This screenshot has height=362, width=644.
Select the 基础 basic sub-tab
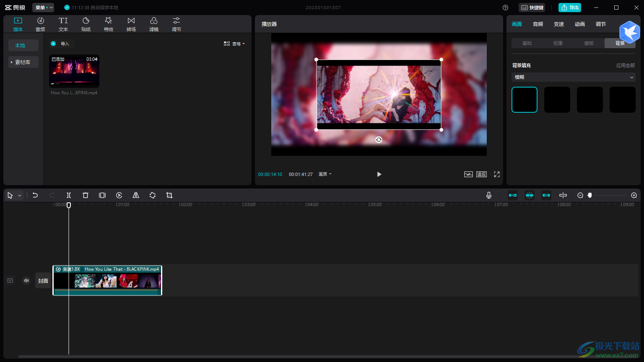click(527, 43)
